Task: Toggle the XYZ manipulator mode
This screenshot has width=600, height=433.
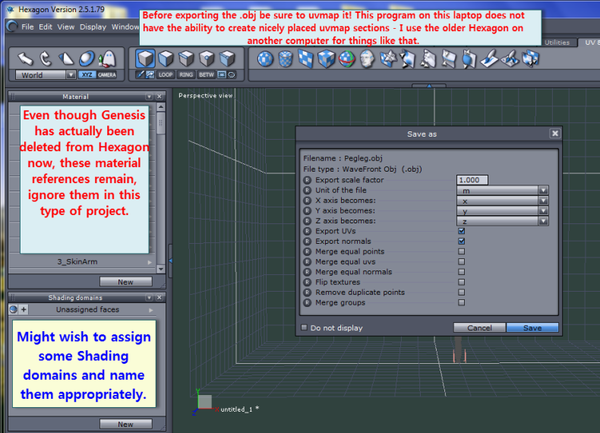Action: (x=87, y=75)
